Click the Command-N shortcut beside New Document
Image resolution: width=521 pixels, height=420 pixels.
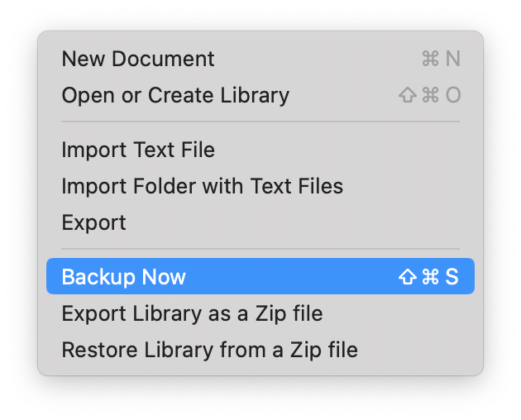[x=441, y=59]
